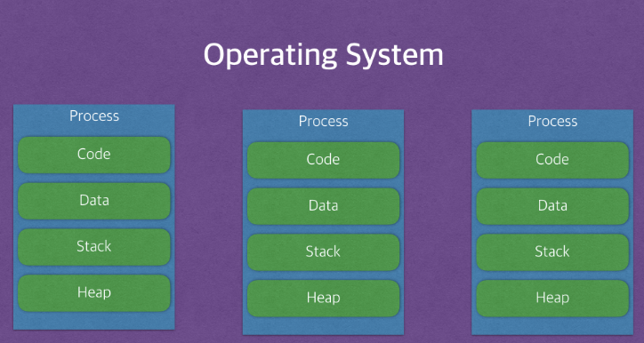Screen dimensions: 644x343
Task: Select the left Process label
Action: (94, 116)
